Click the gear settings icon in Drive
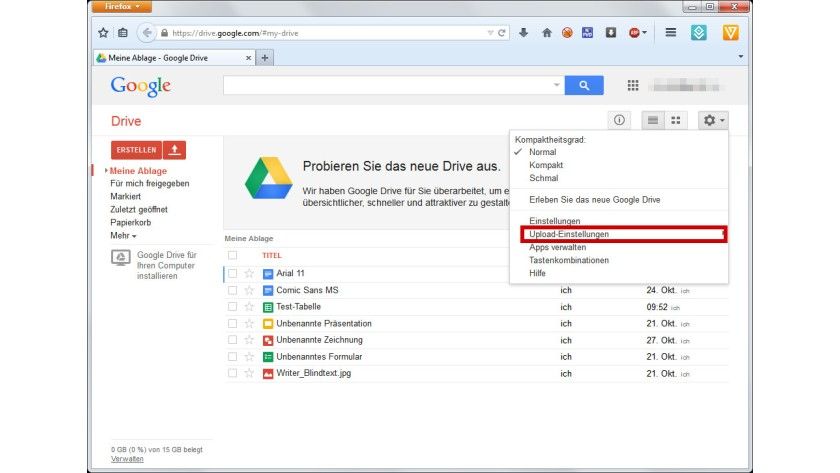This screenshot has height=473, width=840. [x=713, y=120]
